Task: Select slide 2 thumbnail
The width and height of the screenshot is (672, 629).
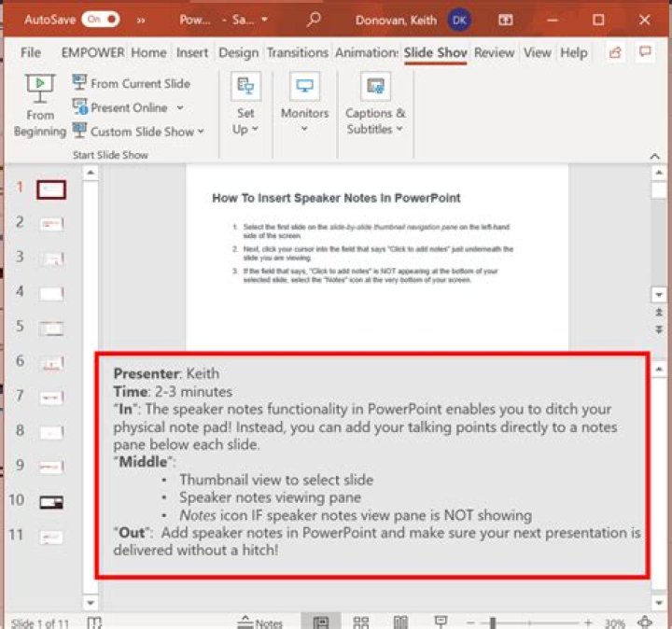Action: tap(51, 224)
